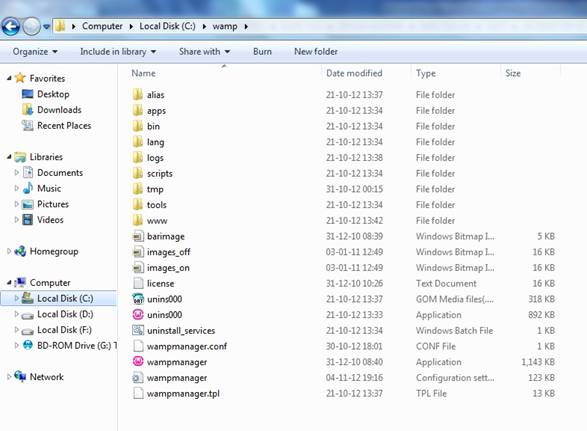Image resolution: width=587 pixels, height=431 pixels.
Task: Expand the Videos library arrow
Action: [x=16, y=220]
